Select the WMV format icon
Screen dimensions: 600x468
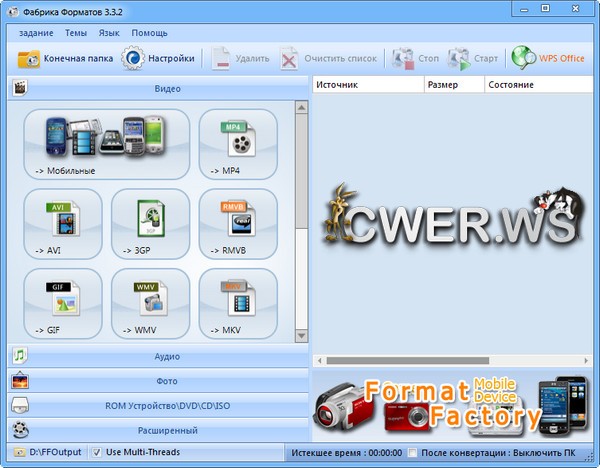point(150,302)
